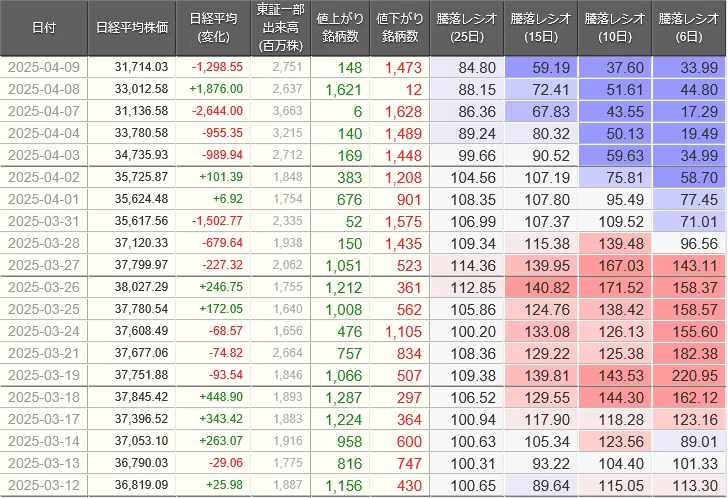This screenshot has width=728, height=498.
Task: Select the date cell 2025-04-02
Action: pos(44,177)
